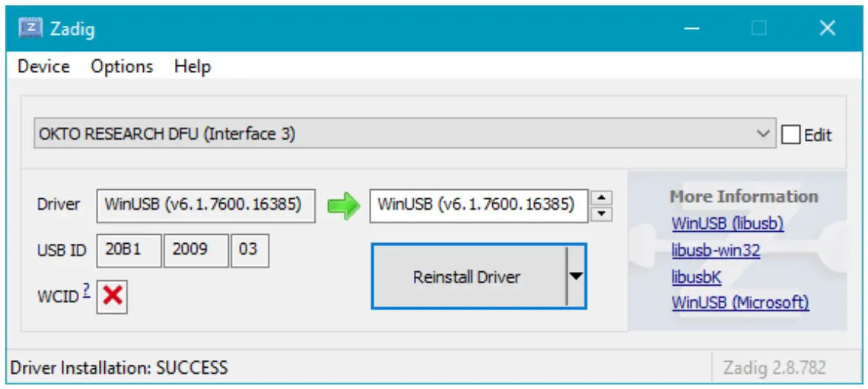
Task: Click the red X WCID status icon
Action: pos(112,297)
